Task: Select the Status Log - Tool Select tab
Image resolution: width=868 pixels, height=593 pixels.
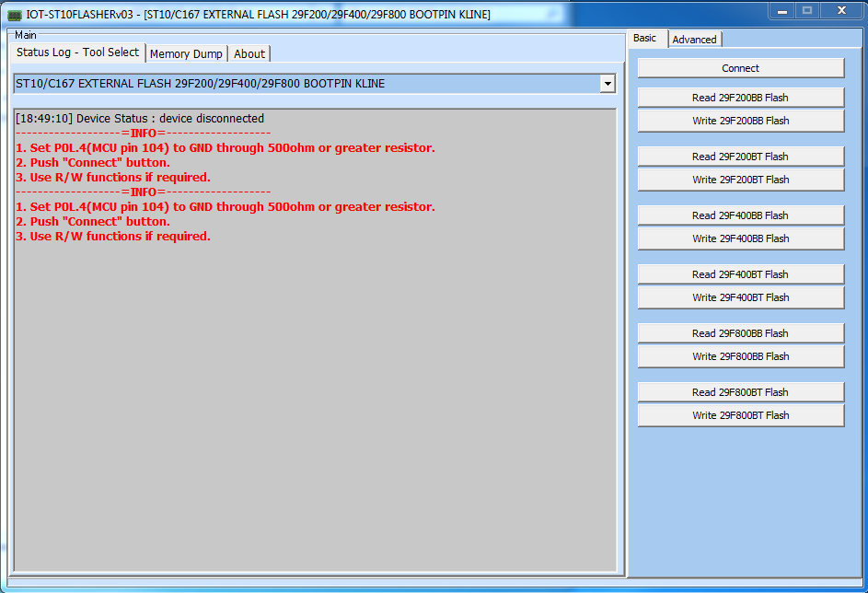Action: pos(78,52)
